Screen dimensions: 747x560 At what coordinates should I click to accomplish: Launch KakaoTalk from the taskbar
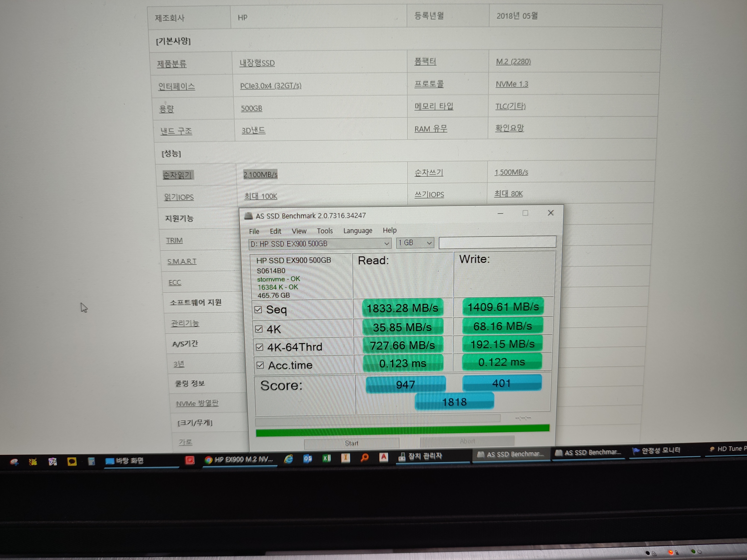coord(73,462)
